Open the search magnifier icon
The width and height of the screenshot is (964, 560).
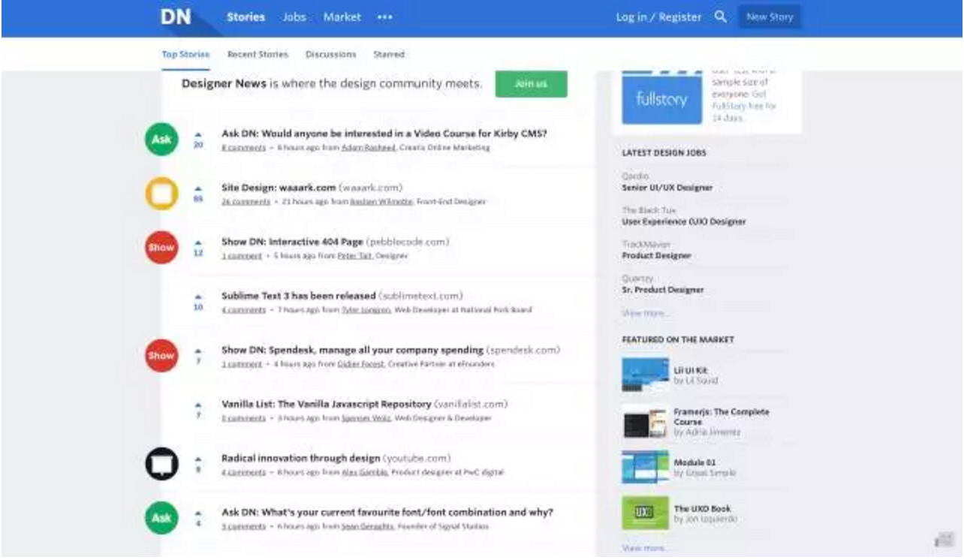tap(720, 17)
